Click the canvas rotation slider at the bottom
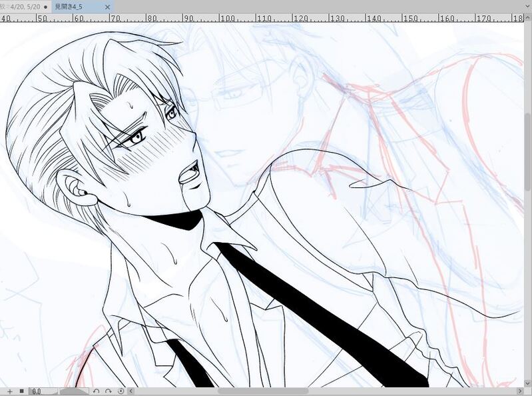Screen dimensions: 532x396 click(x=74, y=391)
